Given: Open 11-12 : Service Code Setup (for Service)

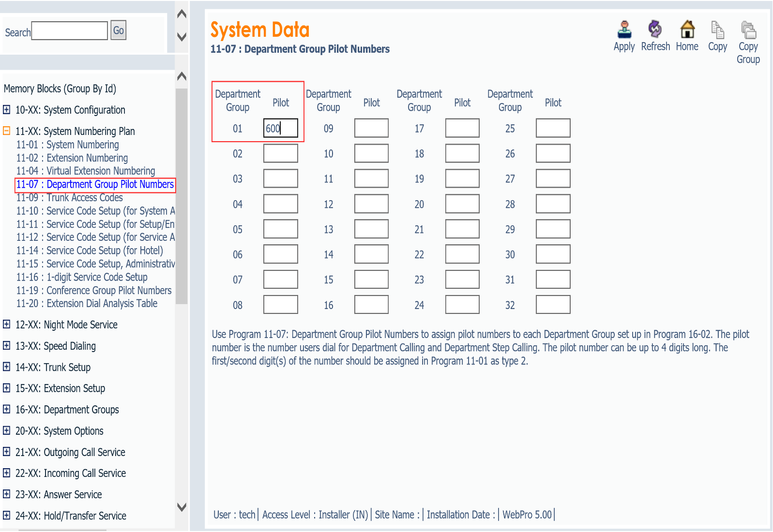Looking at the screenshot, I should 95,237.
